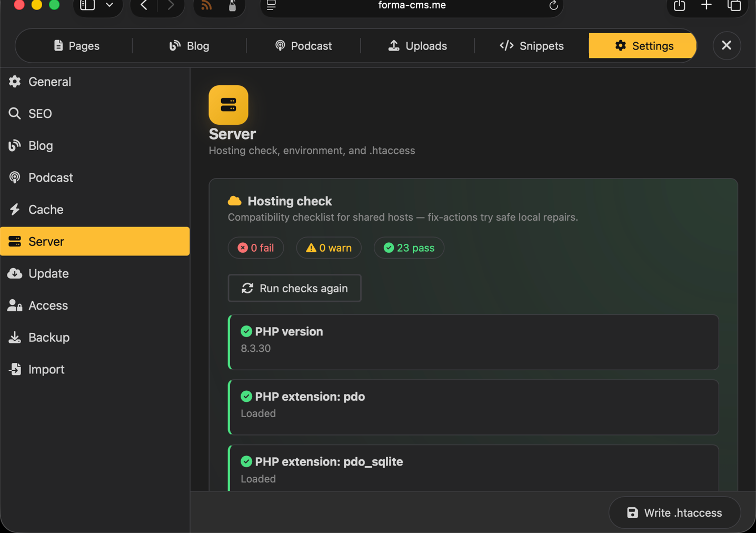This screenshot has width=756, height=533.
Task: Click the 0 fail filter badge
Action: [256, 248]
